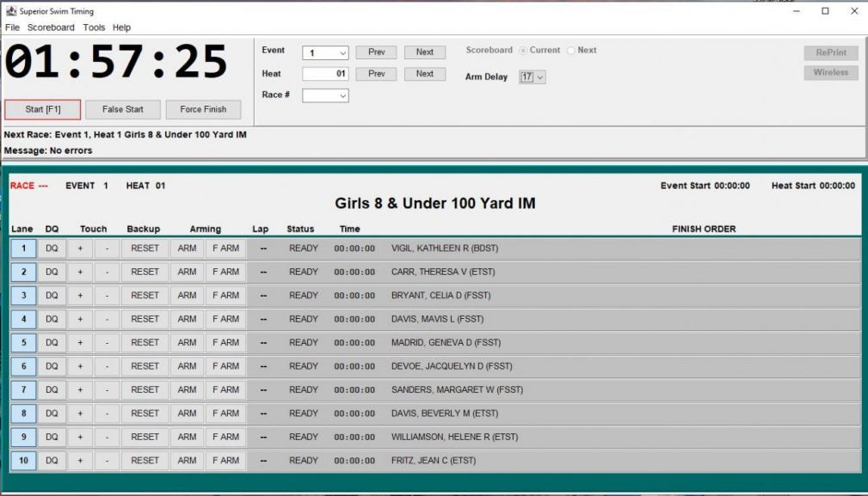Select the Current scoreboard radio button
Screen dimensions: 868x496
[524, 51]
